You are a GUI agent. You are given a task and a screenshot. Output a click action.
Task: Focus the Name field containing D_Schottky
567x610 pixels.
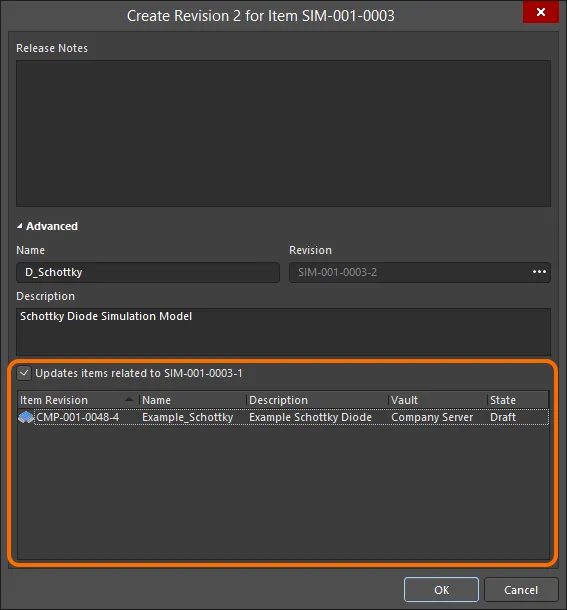point(148,272)
